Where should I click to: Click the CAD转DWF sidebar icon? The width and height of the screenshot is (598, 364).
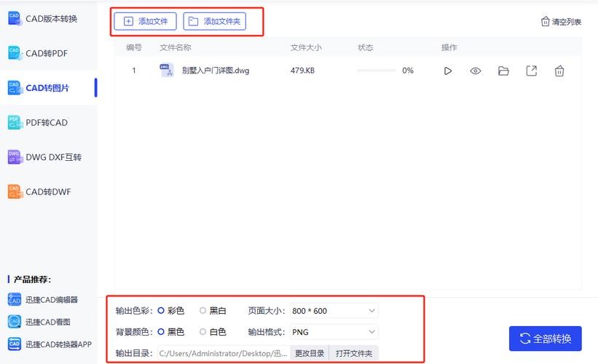[x=15, y=191]
